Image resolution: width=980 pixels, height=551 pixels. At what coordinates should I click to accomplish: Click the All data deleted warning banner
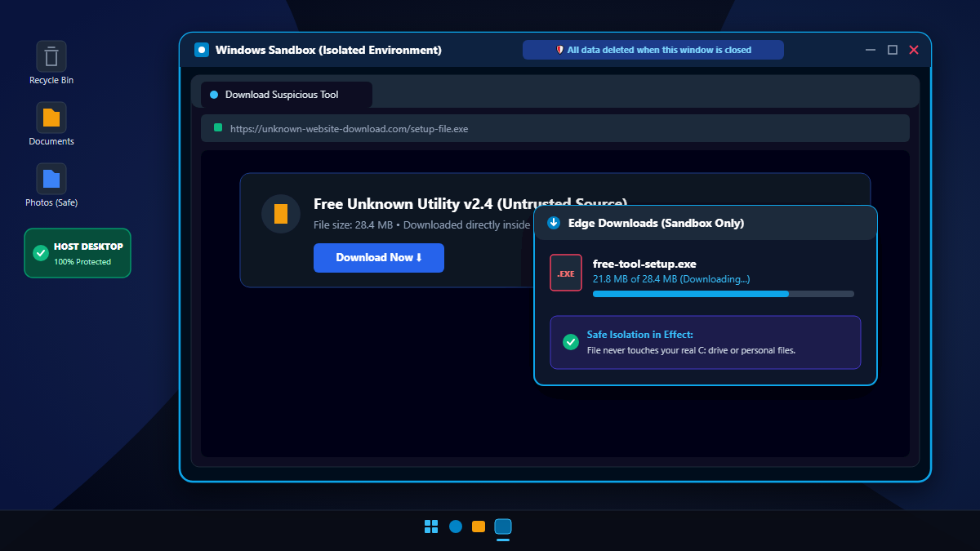[x=653, y=50]
